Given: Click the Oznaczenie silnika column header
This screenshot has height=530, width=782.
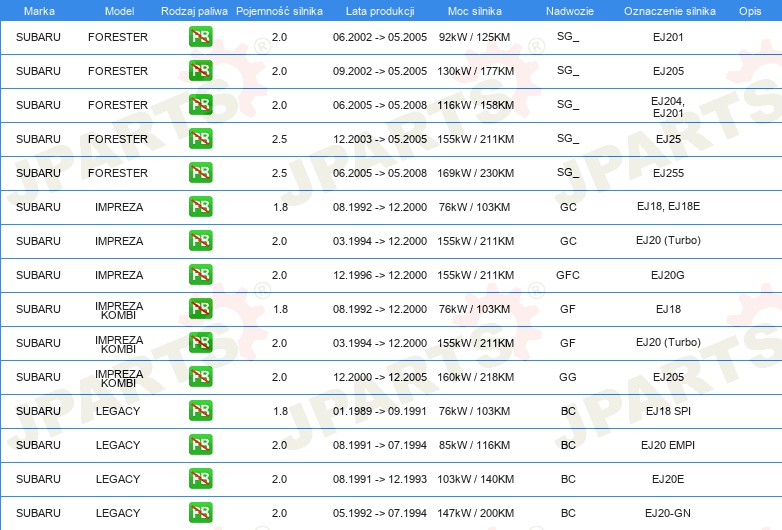Looking at the screenshot, I should tap(667, 10).
